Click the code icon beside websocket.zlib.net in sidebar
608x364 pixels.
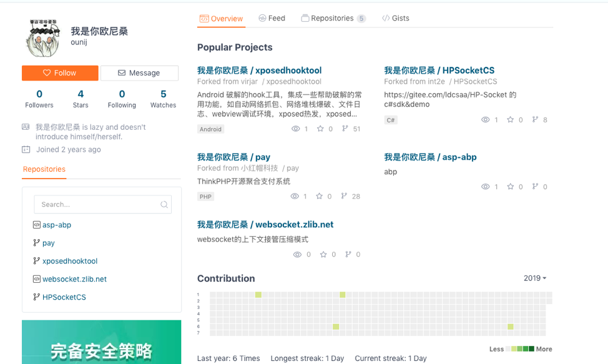36,278
